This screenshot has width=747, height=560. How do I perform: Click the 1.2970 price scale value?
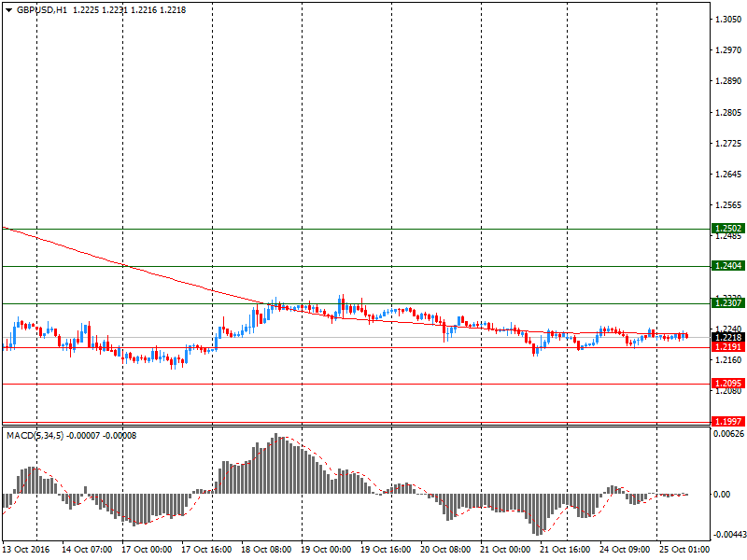click(728, 50)
